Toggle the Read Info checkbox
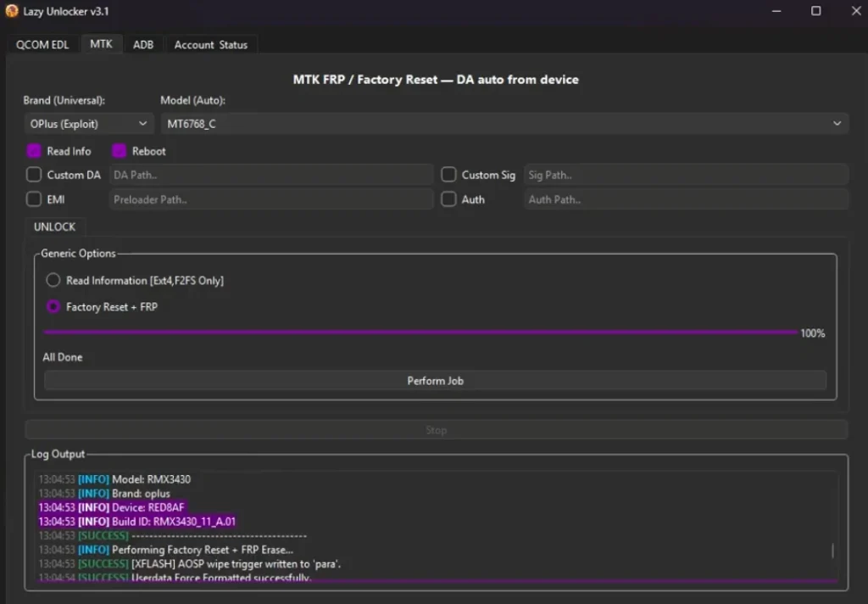The width and height of the screenshot is (868, 604). tap(34, 151)
